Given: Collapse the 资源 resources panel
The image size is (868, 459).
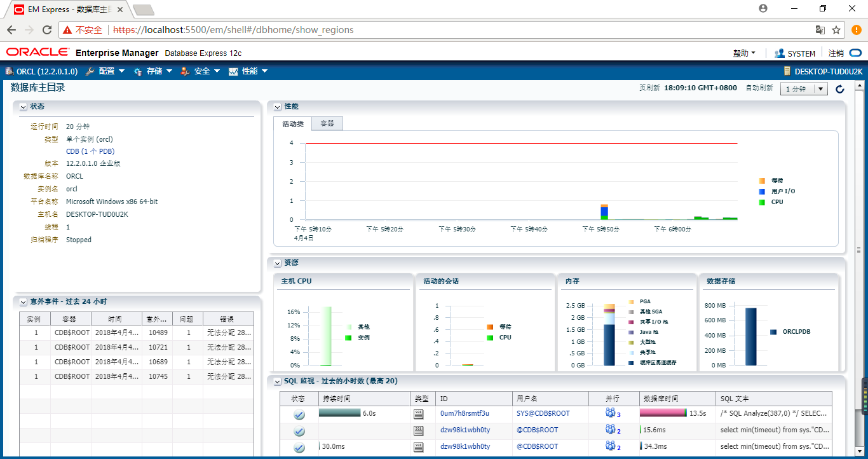Looking at the screenshot, I should (x=278, y=263).
